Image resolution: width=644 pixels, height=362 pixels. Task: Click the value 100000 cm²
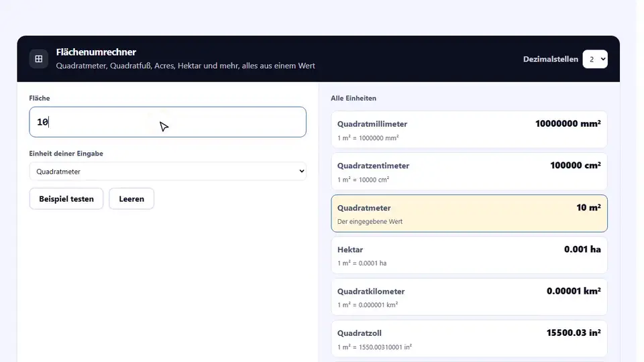tap(576, 166)
